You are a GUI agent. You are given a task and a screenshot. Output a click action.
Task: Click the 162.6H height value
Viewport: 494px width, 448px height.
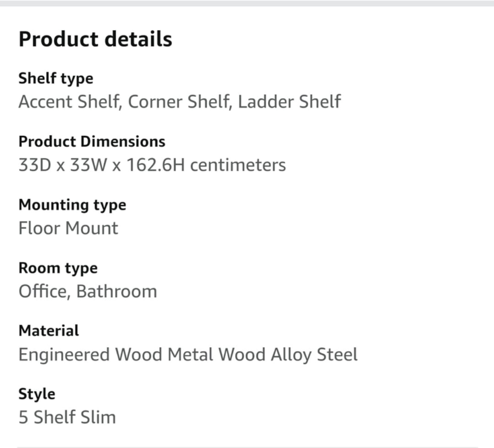(x=156, y=165)
